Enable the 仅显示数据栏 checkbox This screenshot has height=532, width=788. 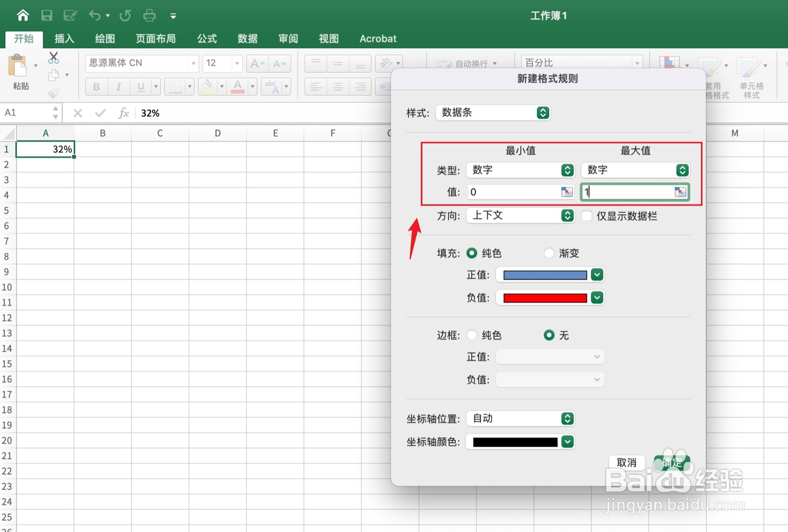click(587, 216)
